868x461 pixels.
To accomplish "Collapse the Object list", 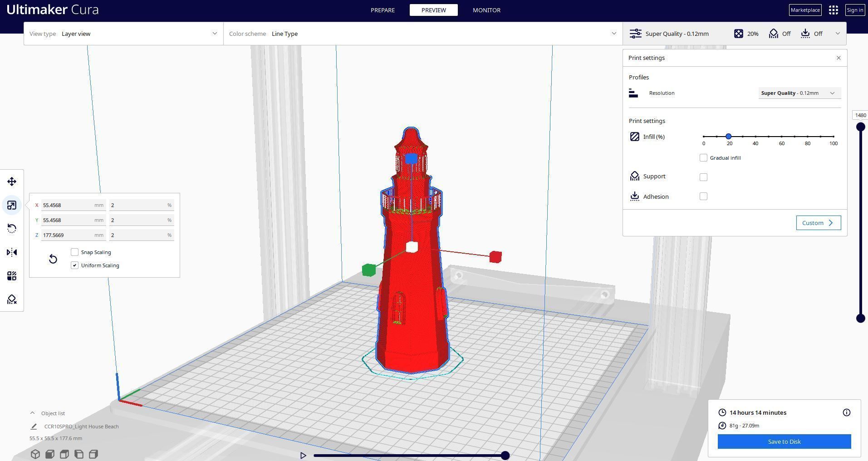I will click(32, 413).
